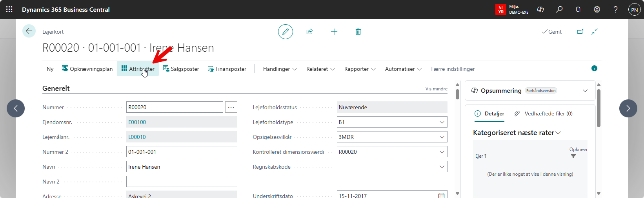Open PN user account avatar
Image resolution: width=644 pixels, height=198 pixels.
635,9
